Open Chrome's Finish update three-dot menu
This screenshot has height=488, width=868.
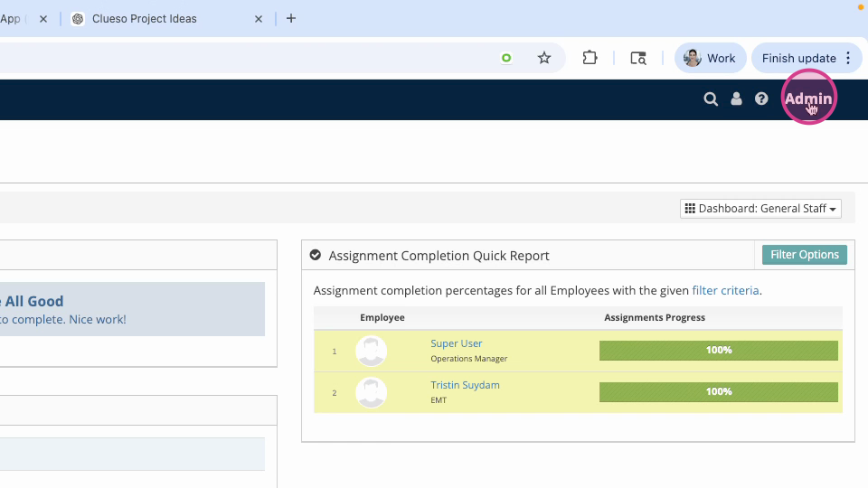[848, 58]
